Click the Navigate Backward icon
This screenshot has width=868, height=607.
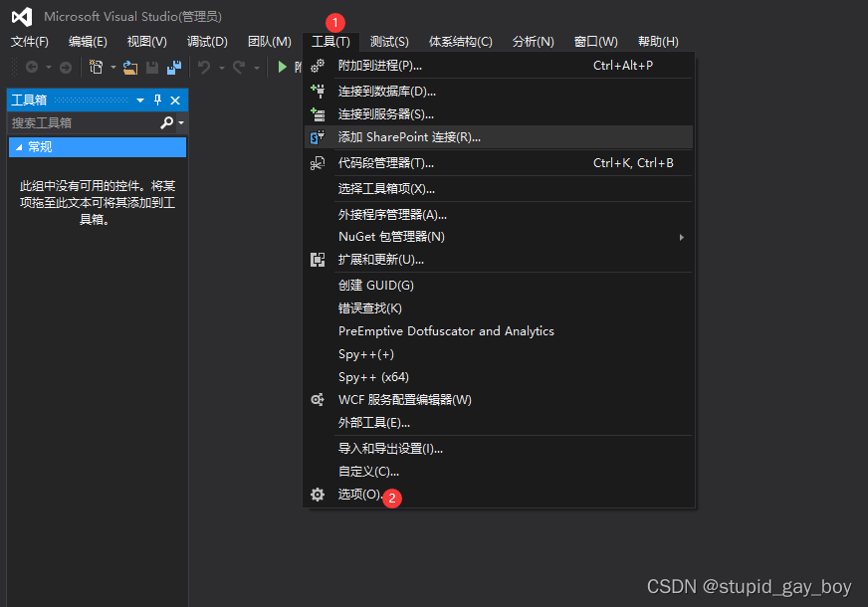click(x=33, y=67)
